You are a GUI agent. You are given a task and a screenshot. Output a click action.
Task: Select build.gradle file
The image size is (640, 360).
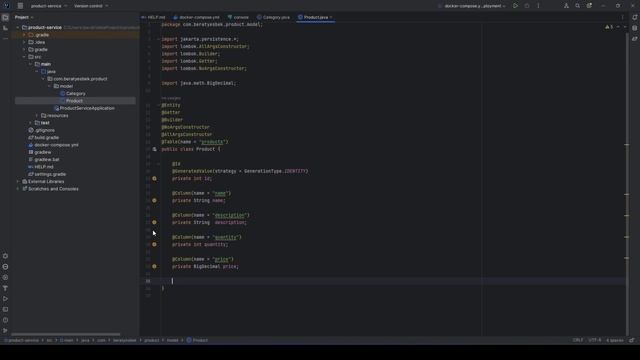pos(44,138)
